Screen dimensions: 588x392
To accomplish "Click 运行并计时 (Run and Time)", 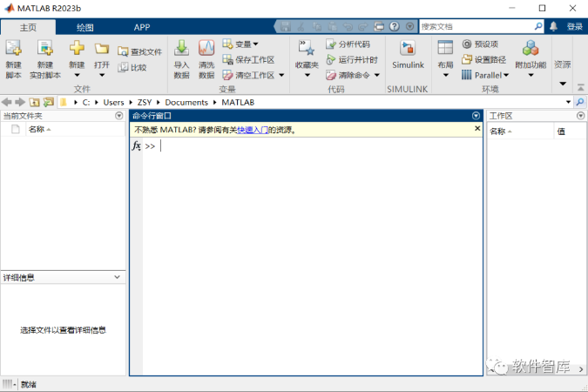I will (352, 59).
